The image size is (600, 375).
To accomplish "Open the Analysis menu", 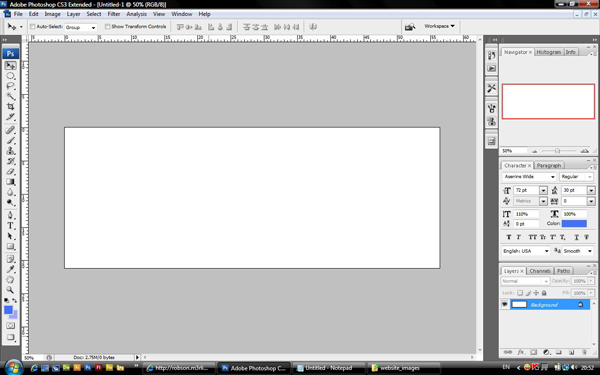I will tap(136, 14).
